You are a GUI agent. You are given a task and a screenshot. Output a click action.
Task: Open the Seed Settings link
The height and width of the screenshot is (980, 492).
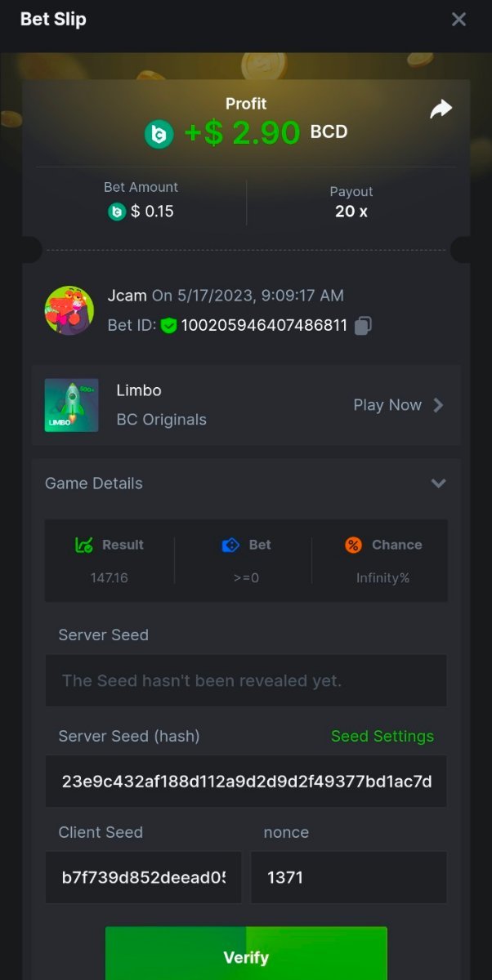click(382, 736)
